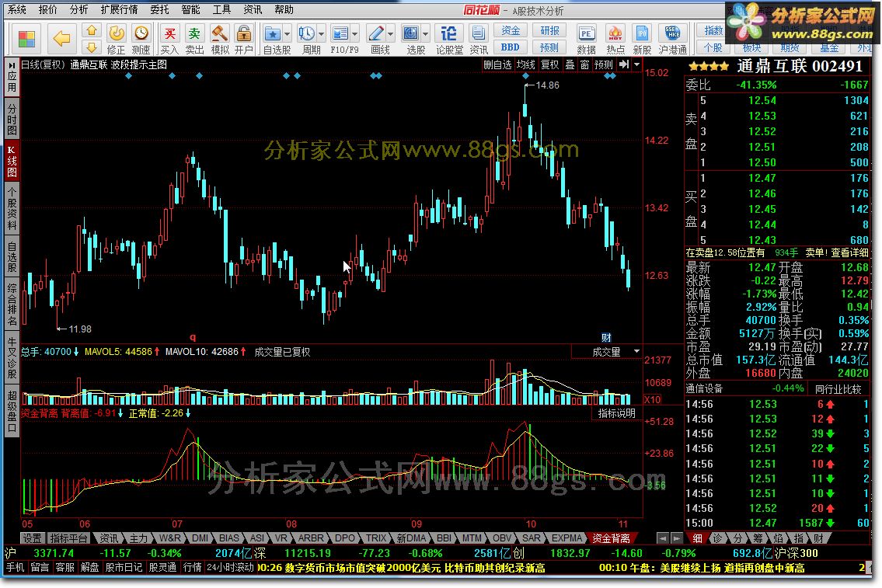882x588 pixels.
Task: Switch to the 细 detail view tab
Action: pos(697,538)
